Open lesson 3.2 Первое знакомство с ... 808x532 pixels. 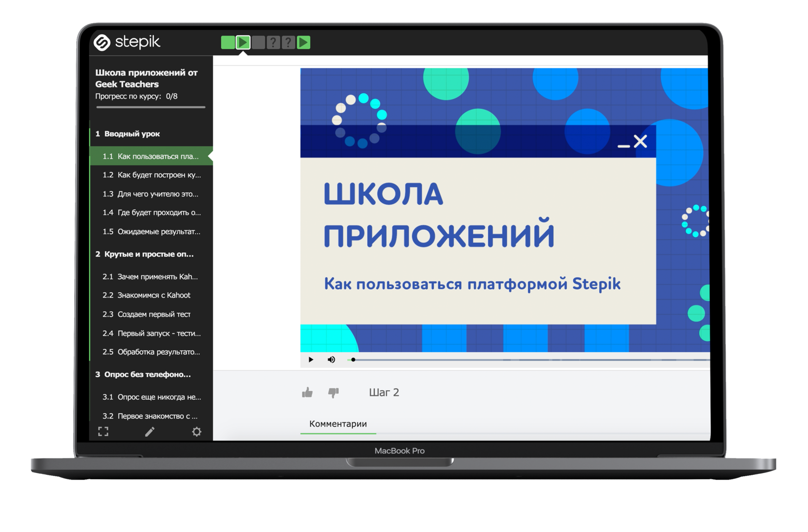[151, 416]
